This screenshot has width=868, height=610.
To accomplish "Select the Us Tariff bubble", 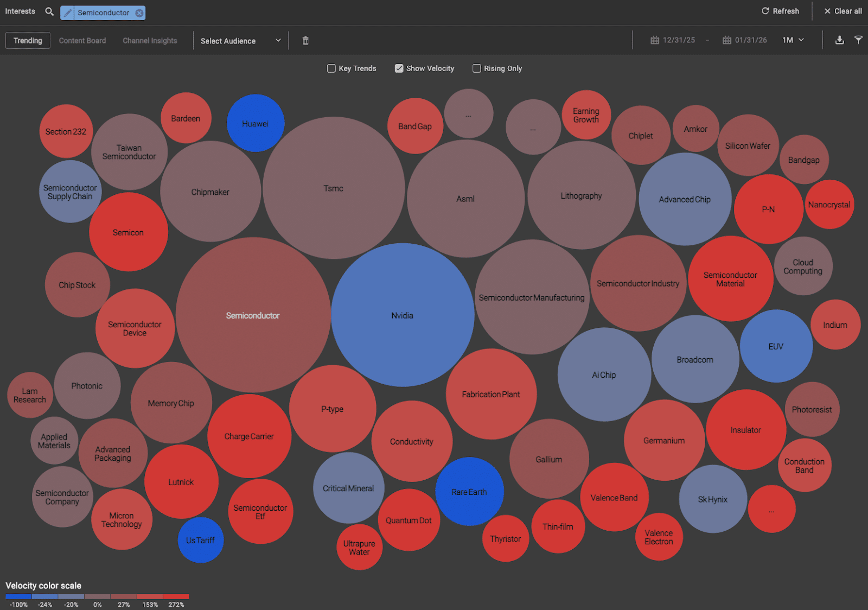I will pyautogui.click(x=201, y=540).
